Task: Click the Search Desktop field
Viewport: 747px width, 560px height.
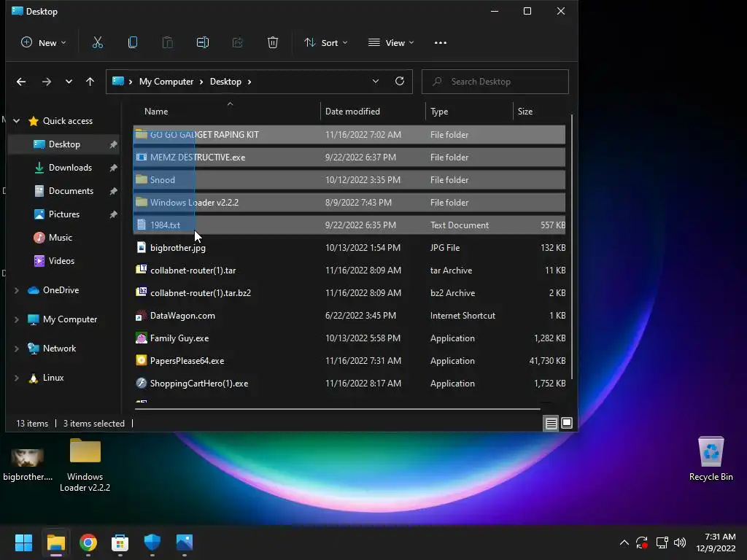Action: point(495,82)
